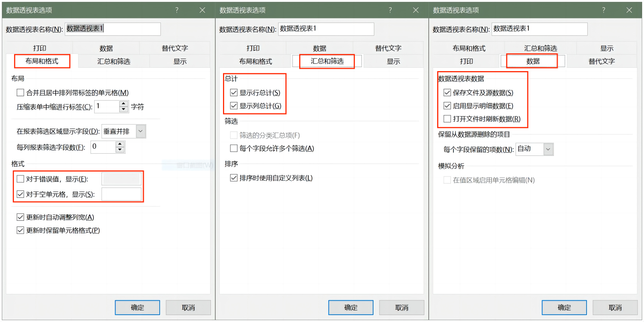
Task: Enable 打开文件时刷新数据 checkbox
Action: coord(447,119)
